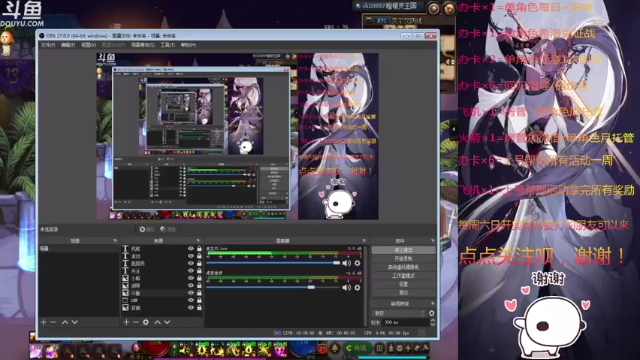The image size is (640, 360).
Task: Open source properties gear in Sources toolbar
Action: click(146, 322)
